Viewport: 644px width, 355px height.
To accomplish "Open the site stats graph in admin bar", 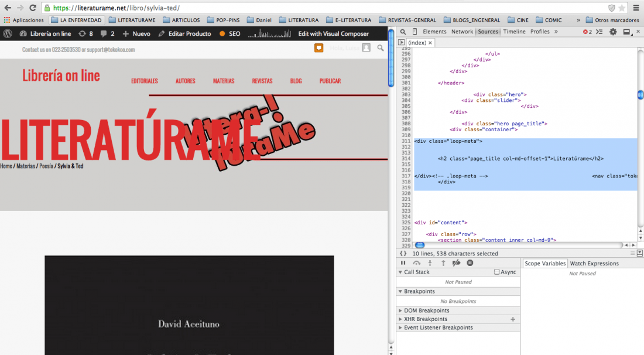I will [x=269, y=34].
